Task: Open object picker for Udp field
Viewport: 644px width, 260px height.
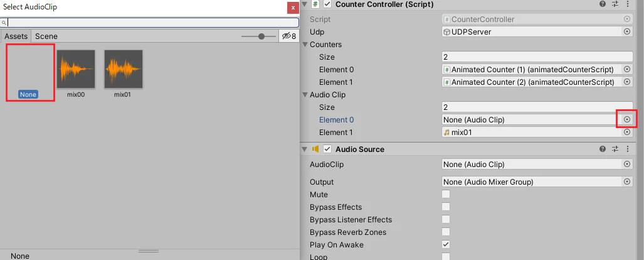Action: tap(626, 31)
